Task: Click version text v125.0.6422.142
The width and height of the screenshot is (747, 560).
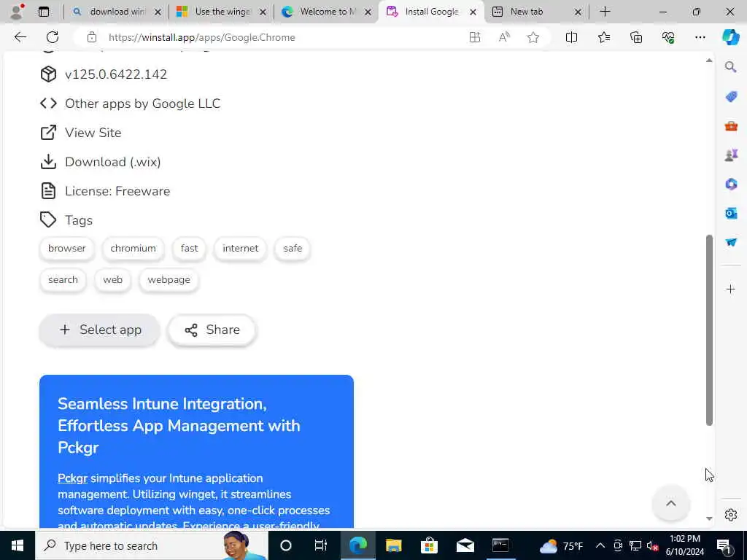Action: click(x=116, y=74)
